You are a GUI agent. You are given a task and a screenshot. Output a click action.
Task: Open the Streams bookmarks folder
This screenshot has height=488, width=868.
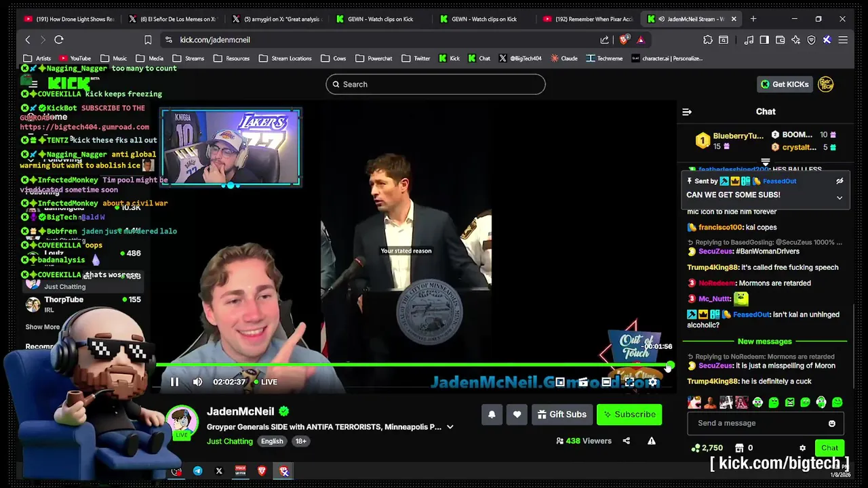[189, 58]
